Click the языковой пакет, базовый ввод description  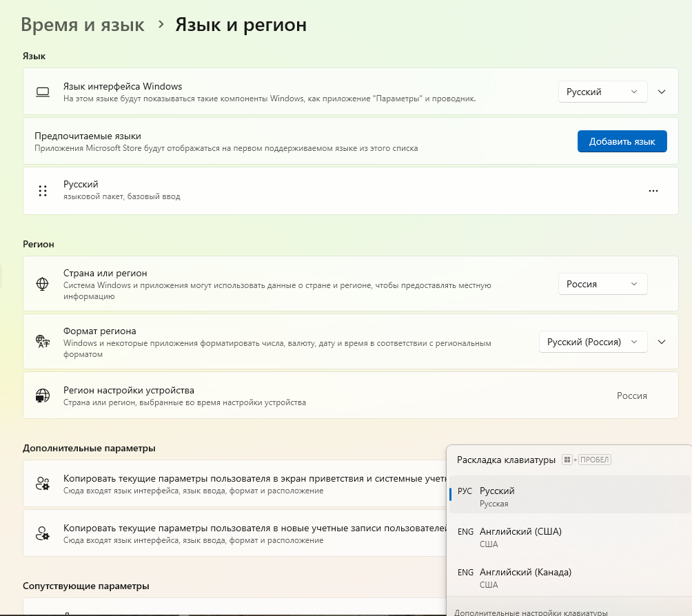click(x=122, y=196)
